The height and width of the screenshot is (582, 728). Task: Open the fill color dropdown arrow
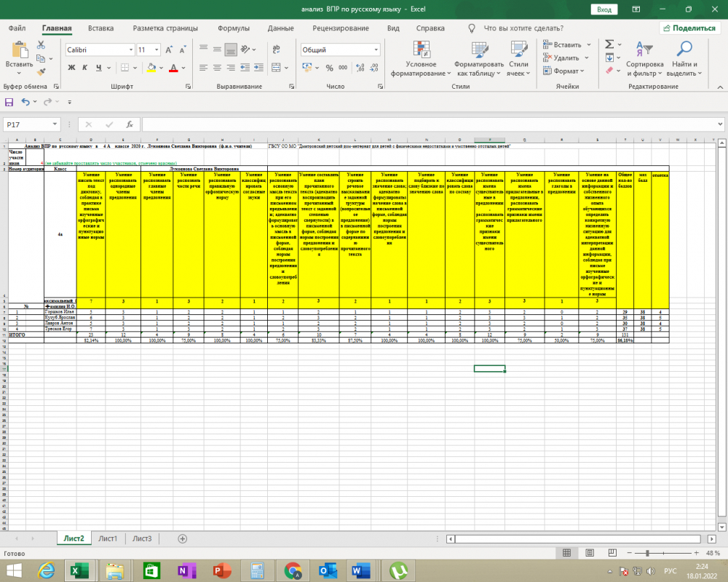coord(161,68)
